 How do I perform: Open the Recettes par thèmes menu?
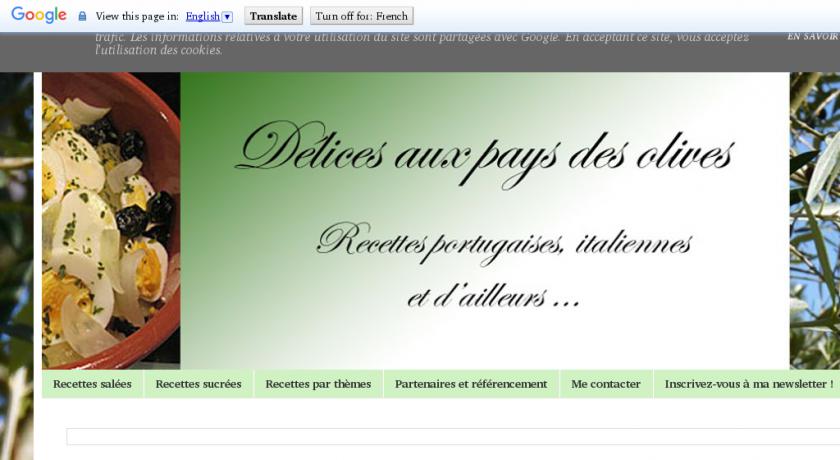click(318, 384)
